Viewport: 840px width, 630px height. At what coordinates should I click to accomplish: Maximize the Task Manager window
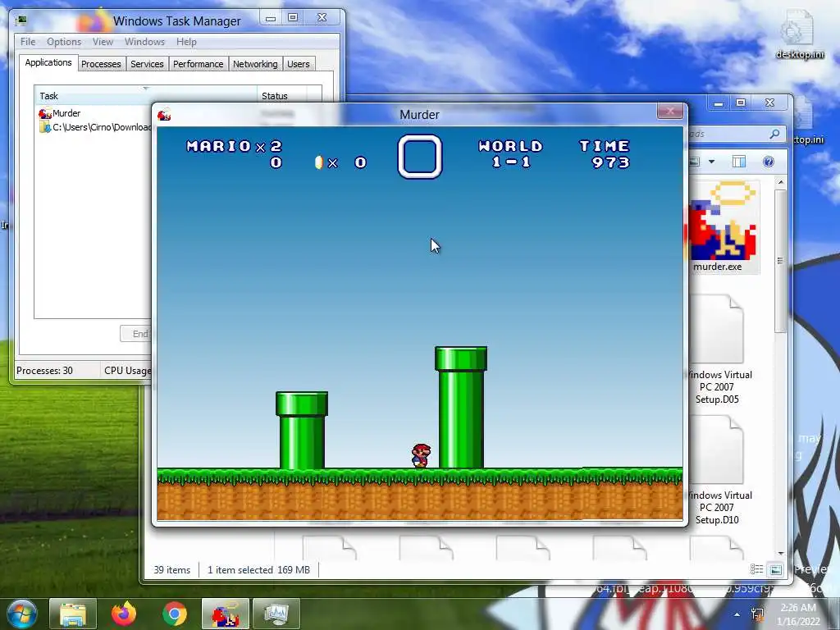coord(293,18)
